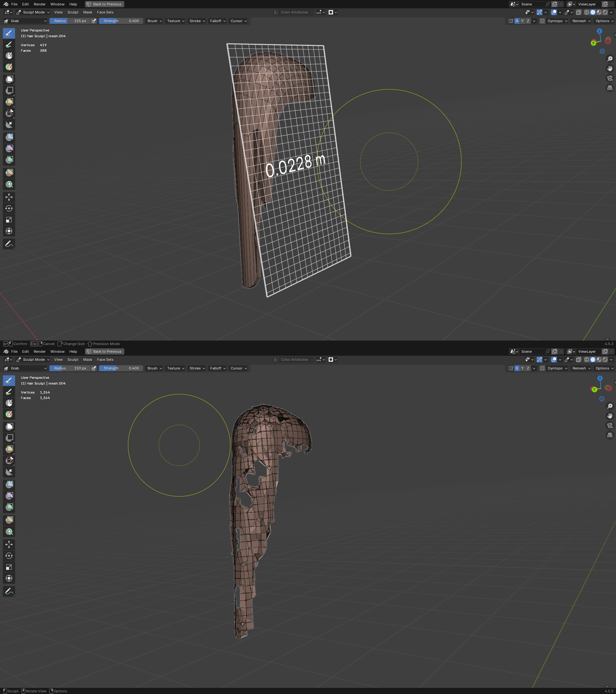
Task: Select the Annotate tool in bottom window
Action: (x=9, y=591)
